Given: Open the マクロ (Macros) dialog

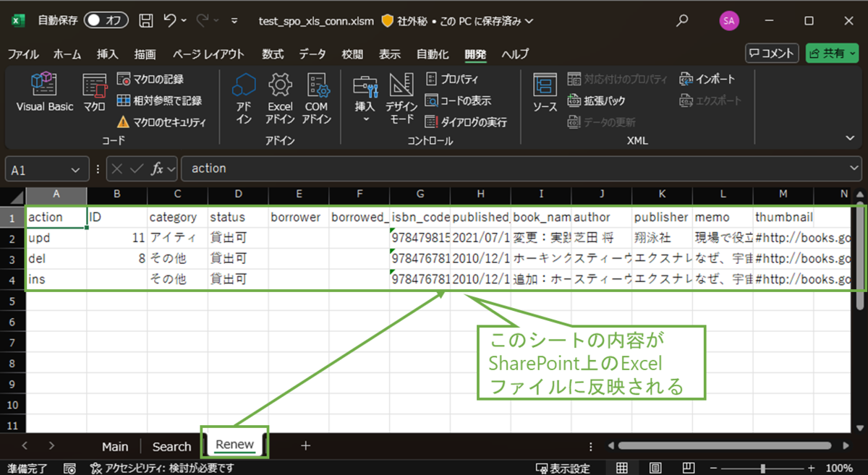Looking at the screenshot, I should 94,92.
